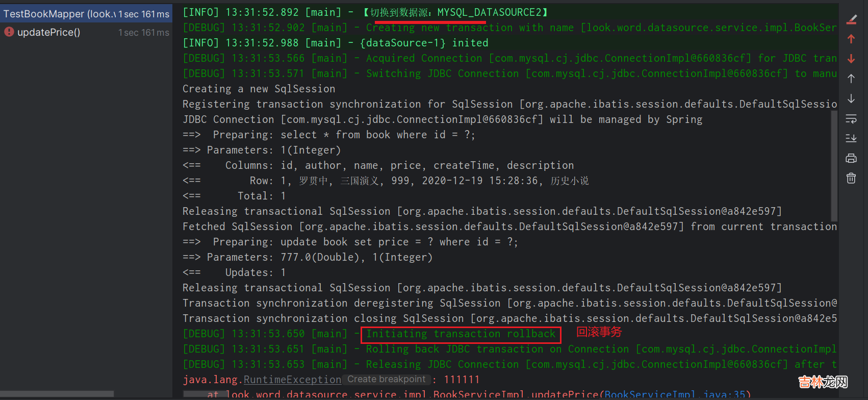Screen dimensions: 868x400
Task: Click the 'Creating a new SqlSession' line
Action: coord(259,89)
